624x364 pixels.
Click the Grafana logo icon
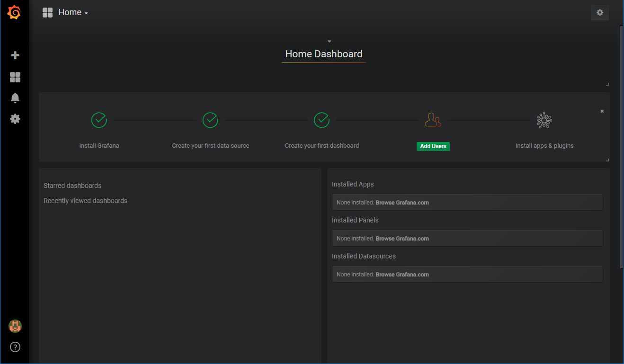coord(14,12)
